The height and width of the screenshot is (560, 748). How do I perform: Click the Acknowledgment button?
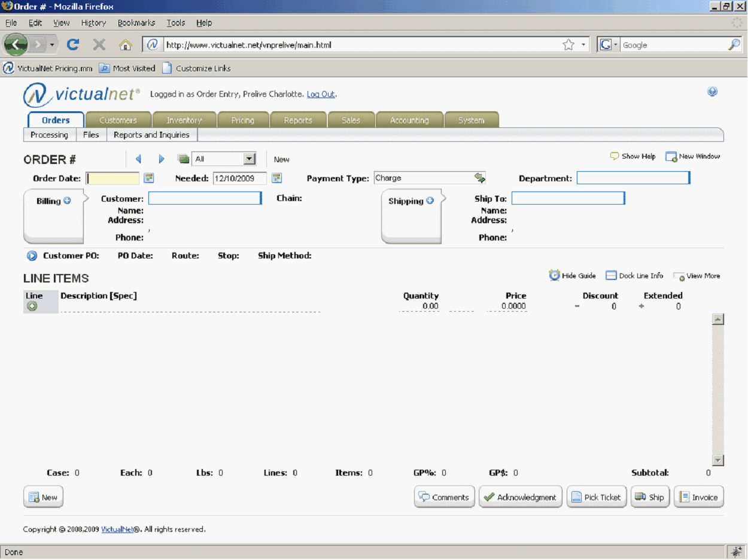[x=520, y=497]
